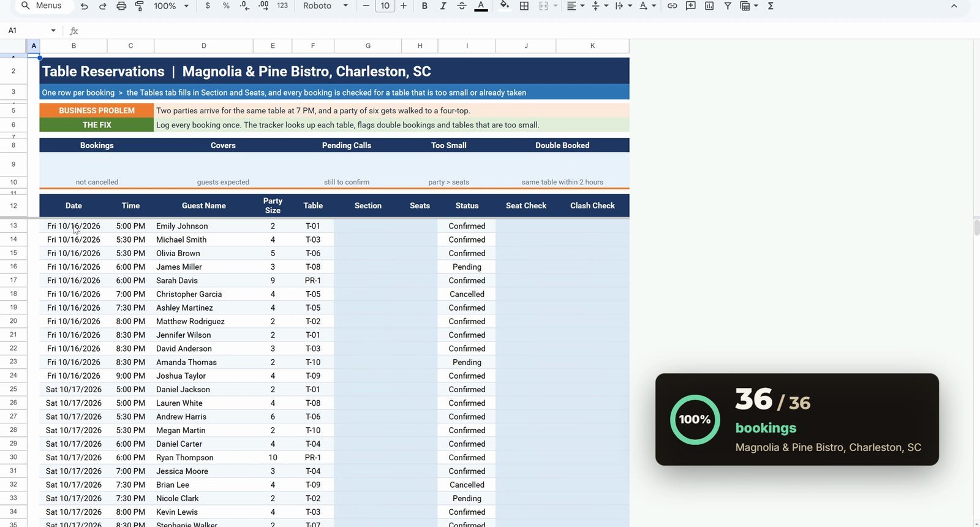Increase font size with plus button

(x=404, y=6)
